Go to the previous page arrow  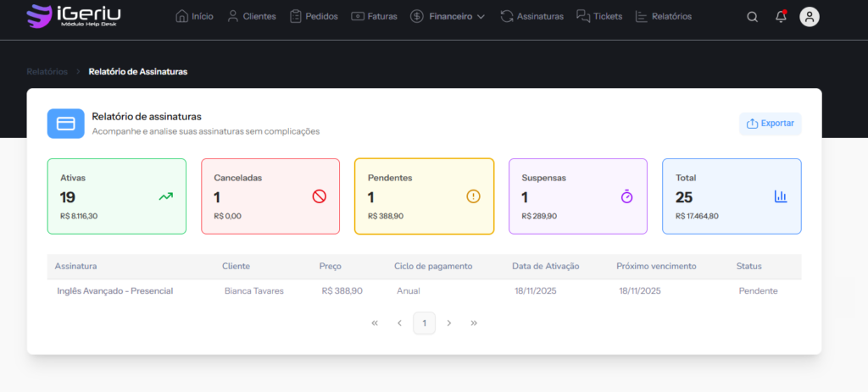pyautogui.click(x=399, y=323)
